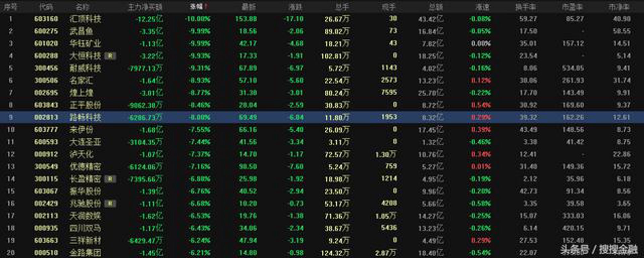Sort the table by 序号 column header
The height and width of the screenshot is (258, 644).
10,6
